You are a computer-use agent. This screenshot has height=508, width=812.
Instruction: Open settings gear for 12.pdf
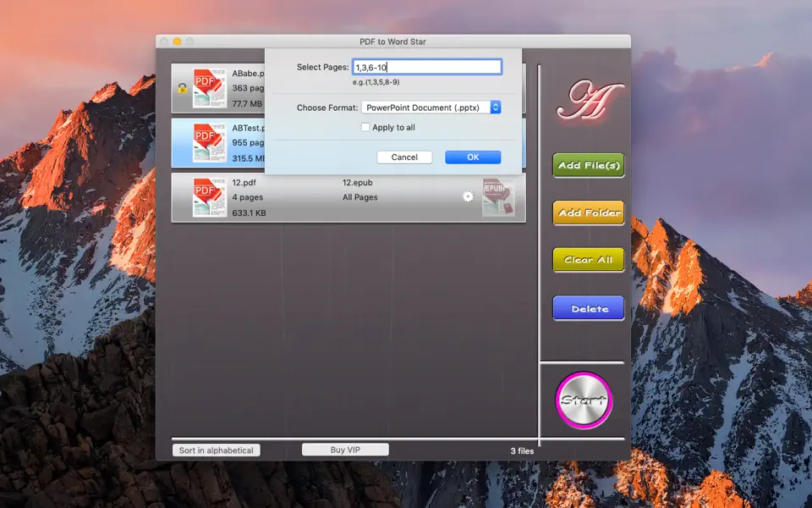(x=468, y=196)
